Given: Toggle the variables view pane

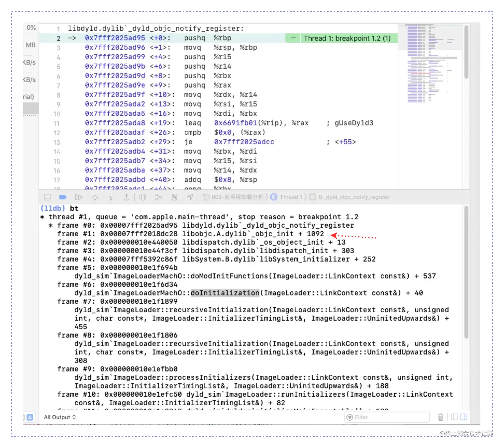Looking at the screenshot, I should point(454,417).
